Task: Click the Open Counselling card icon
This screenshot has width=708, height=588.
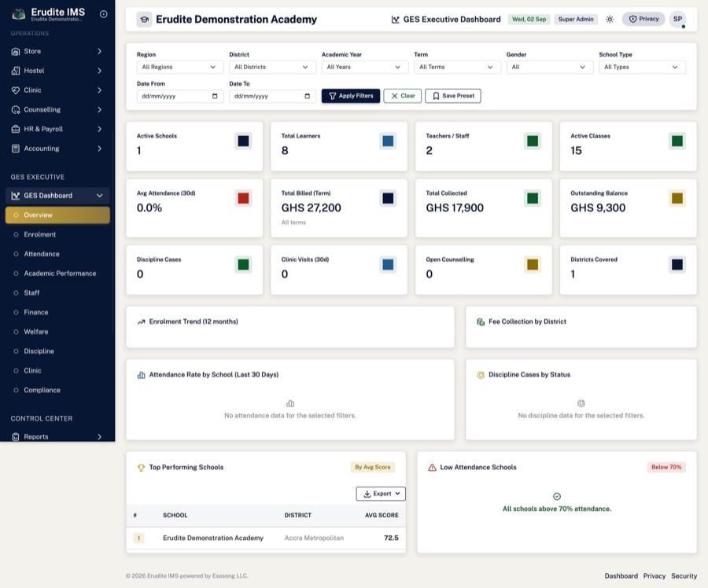Action: click(533, 265)
